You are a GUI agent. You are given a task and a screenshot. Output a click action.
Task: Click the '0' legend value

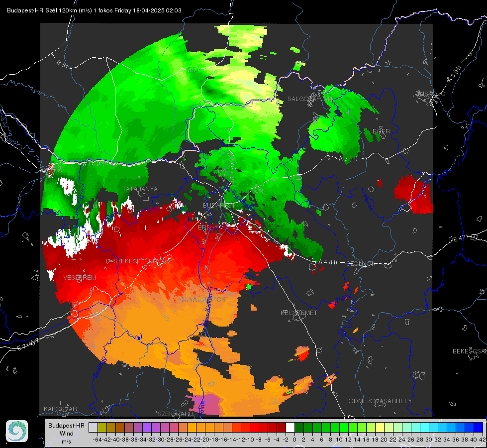coord(294,440)
